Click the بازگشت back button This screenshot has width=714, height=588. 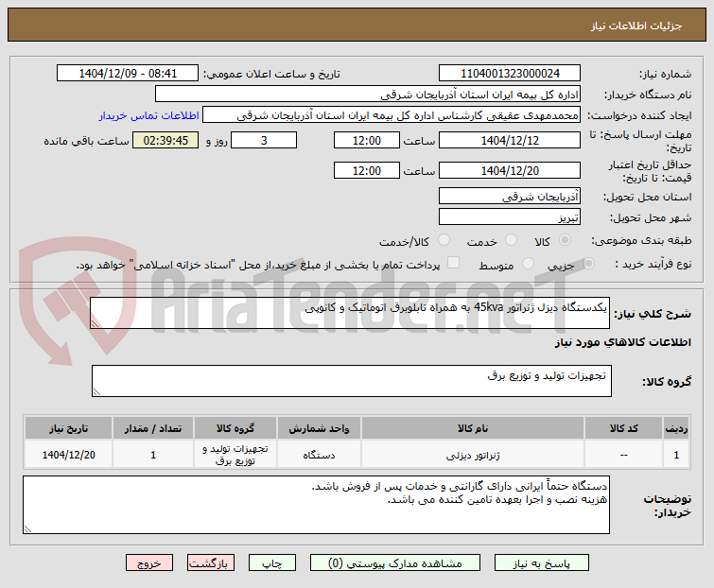pyautogui.click(x=210, y=563)
